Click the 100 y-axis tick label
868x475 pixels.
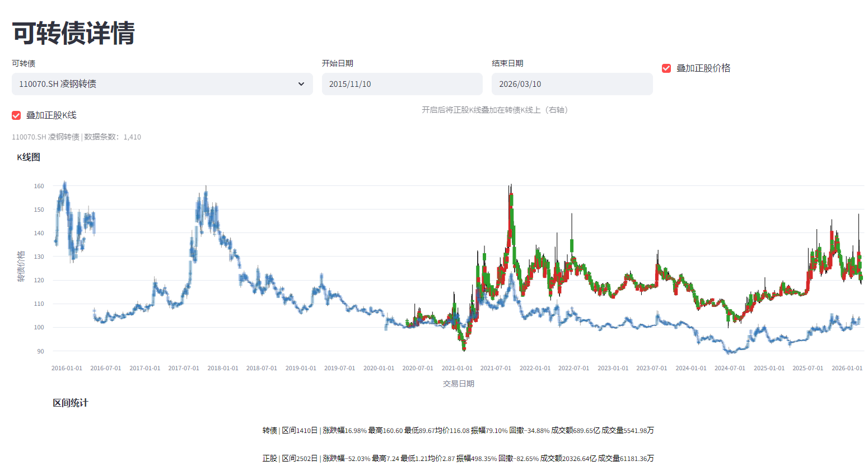click(39, 327)
